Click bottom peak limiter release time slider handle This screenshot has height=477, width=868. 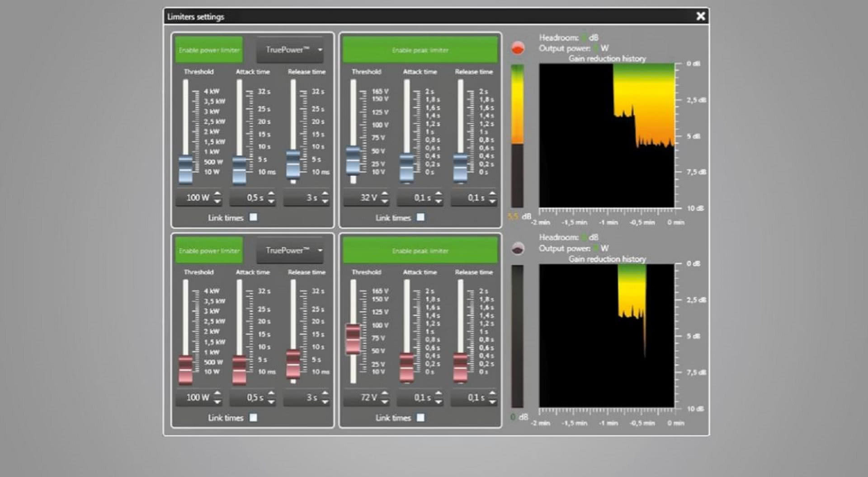461,368
